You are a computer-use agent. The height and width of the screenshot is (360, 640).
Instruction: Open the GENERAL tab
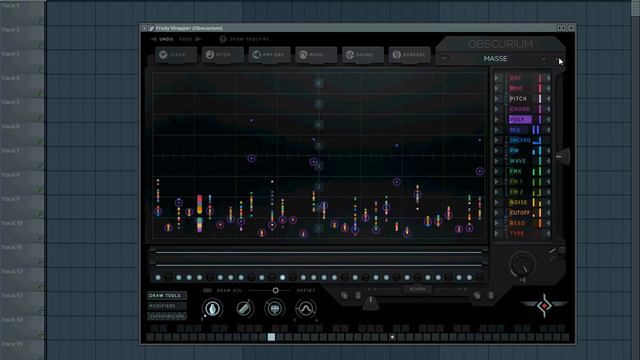409,55
